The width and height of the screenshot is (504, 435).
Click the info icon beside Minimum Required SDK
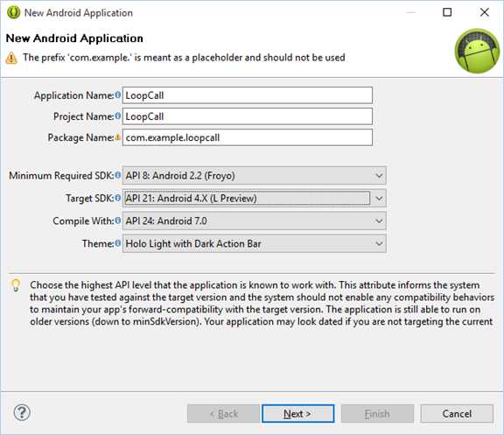click(x=117, y=175)
